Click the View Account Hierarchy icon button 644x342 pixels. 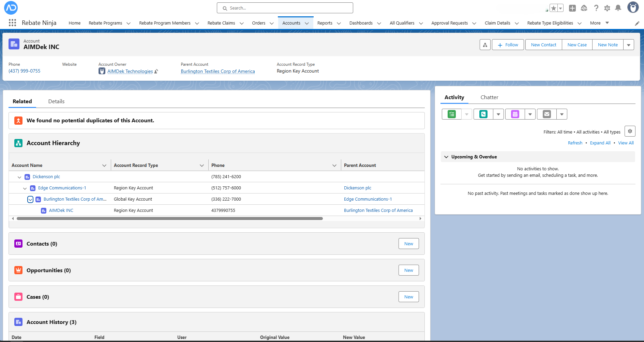[x=485, y=45]
